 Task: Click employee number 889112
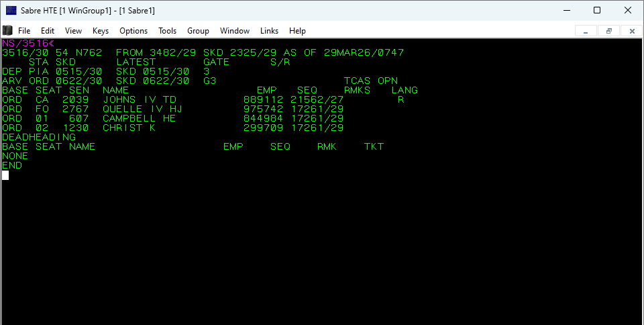point(263,100)
